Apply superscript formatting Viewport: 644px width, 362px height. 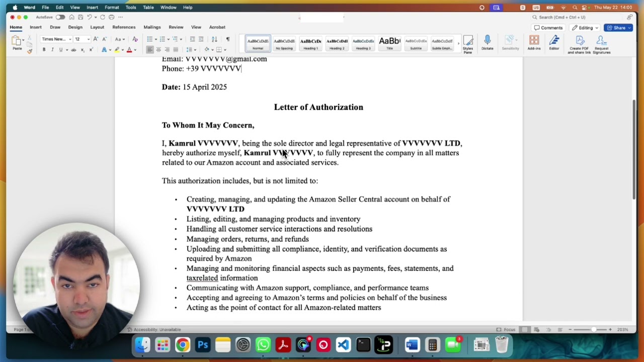coord(91,50)
